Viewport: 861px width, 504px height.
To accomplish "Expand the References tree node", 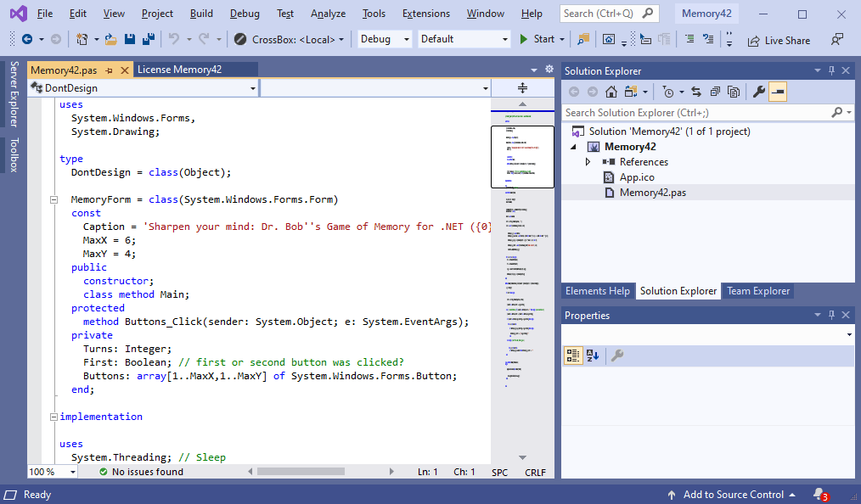I will tap(588, 162).
